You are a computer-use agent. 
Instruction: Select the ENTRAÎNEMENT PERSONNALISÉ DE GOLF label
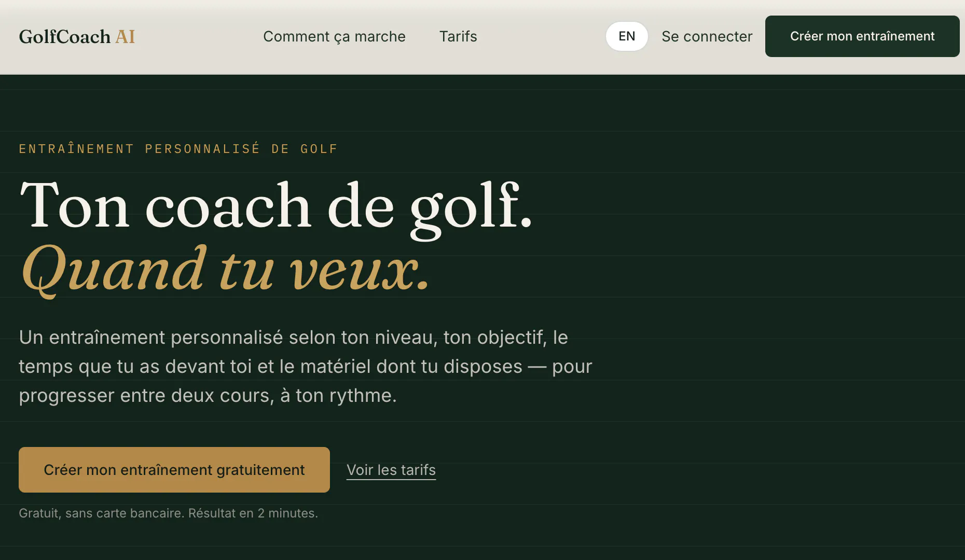pyautogui.click(x=178, y=149)
